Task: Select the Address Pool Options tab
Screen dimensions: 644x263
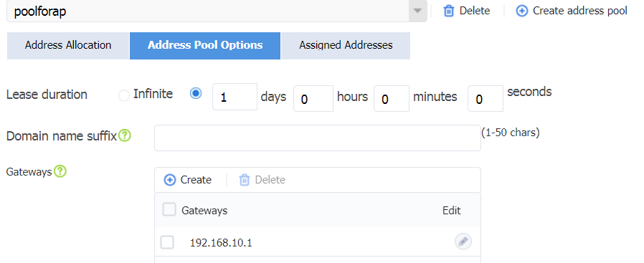Action: coord(205,46)
